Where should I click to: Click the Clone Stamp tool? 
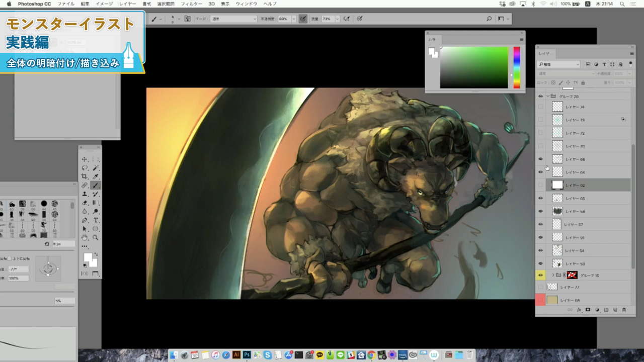(x=85, y=194)
